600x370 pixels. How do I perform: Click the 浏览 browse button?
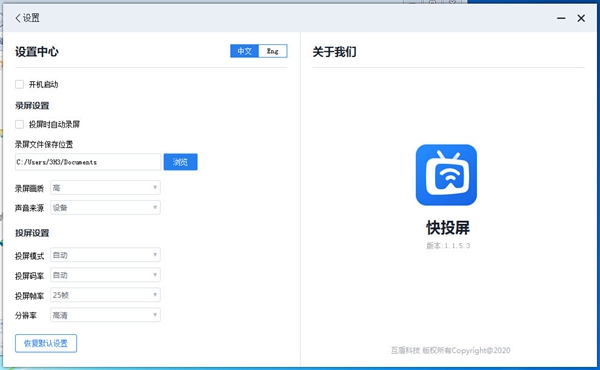tap(181, 162)
